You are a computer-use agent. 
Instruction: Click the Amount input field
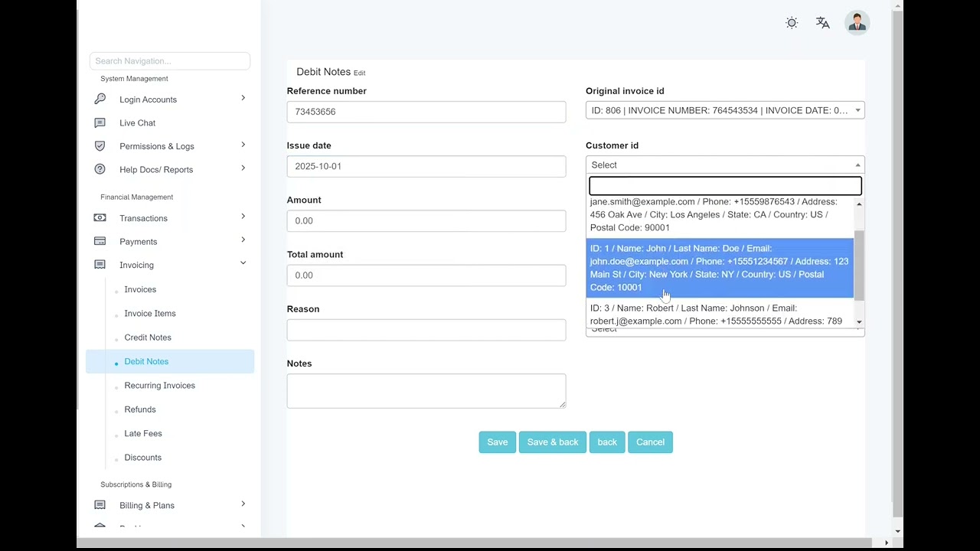point(426,220)
